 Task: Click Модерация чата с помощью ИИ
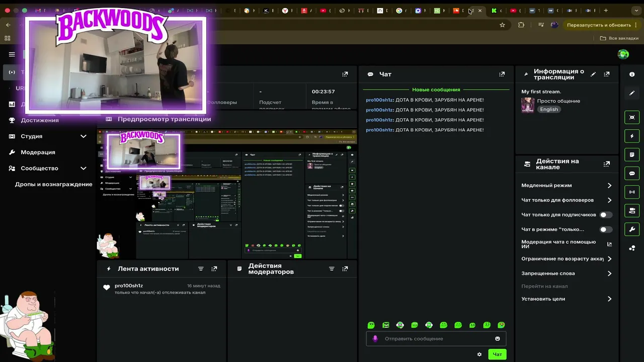[558, 244]
